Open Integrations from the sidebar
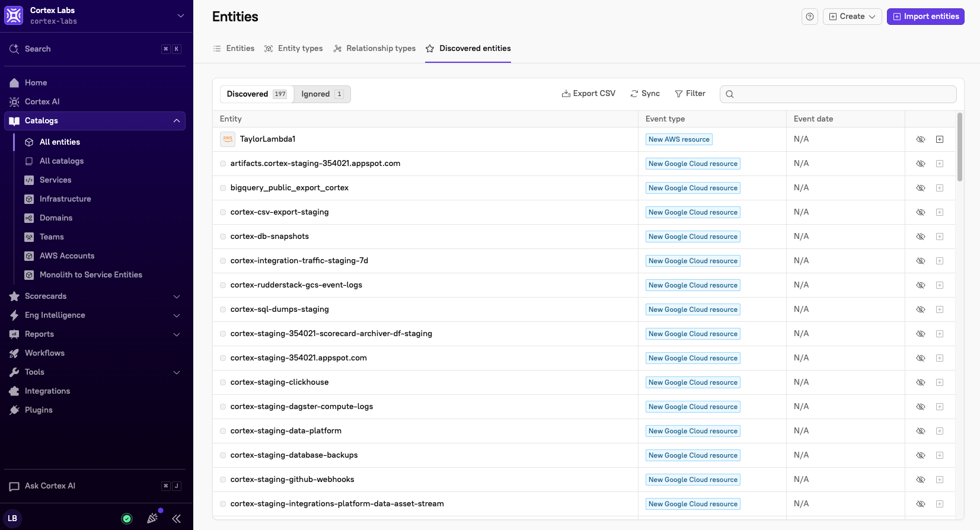 (47, 391)
